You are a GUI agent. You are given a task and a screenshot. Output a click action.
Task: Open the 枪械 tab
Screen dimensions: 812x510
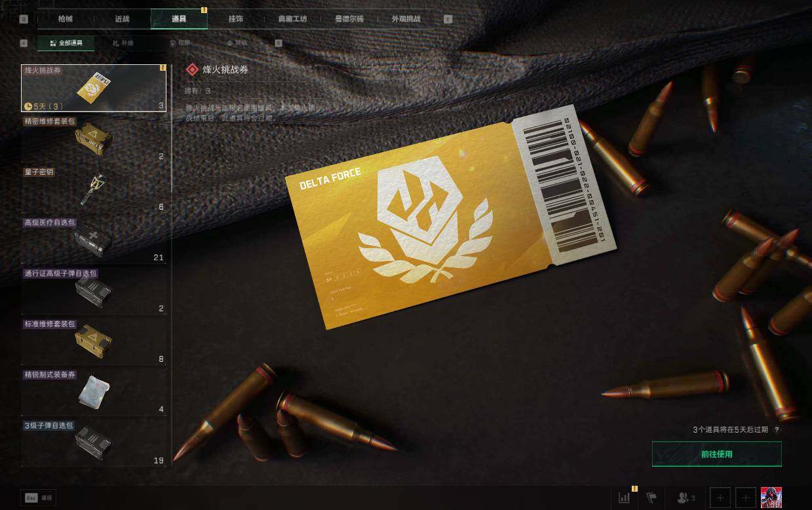coord(66,19)
